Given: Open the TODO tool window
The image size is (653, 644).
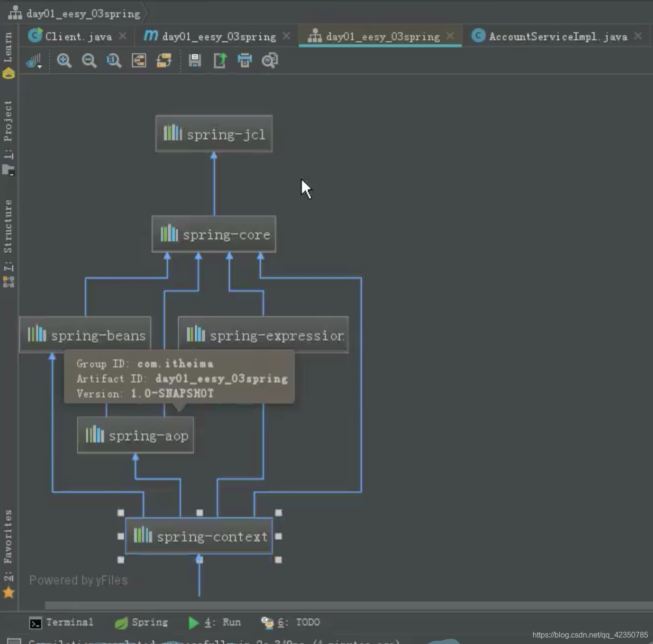Looking at the screenshot, I should tap(290, 622).
